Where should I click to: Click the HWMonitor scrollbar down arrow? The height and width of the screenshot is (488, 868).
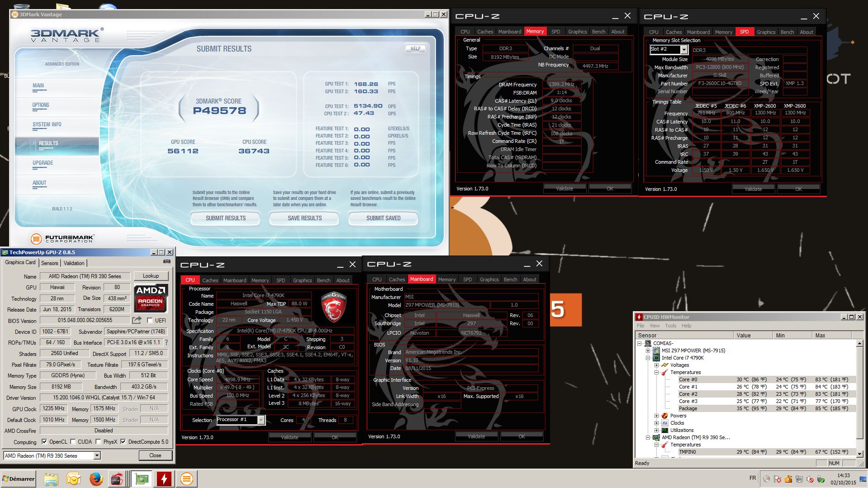[859, 453]
